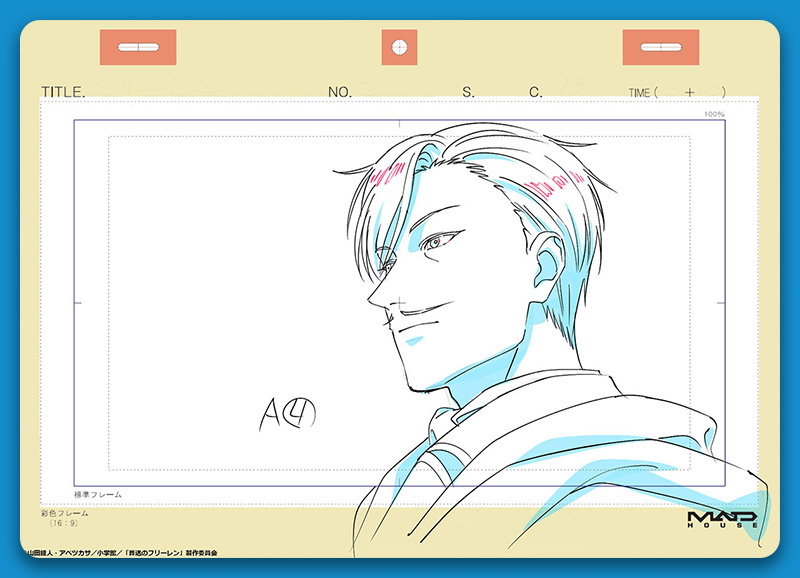Click the character's visible eye
The height and width of the screenshot is (578, 800).
pyautogui.click(x=441, y=239)
